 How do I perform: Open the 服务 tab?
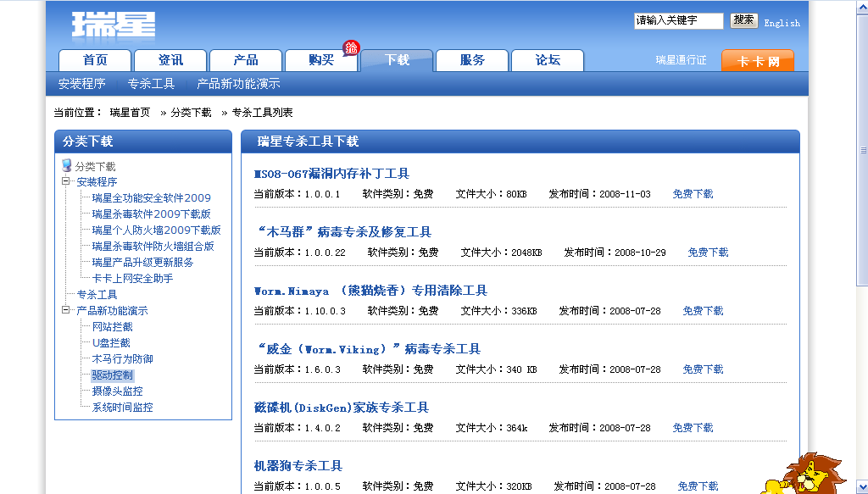pos(471,60)
